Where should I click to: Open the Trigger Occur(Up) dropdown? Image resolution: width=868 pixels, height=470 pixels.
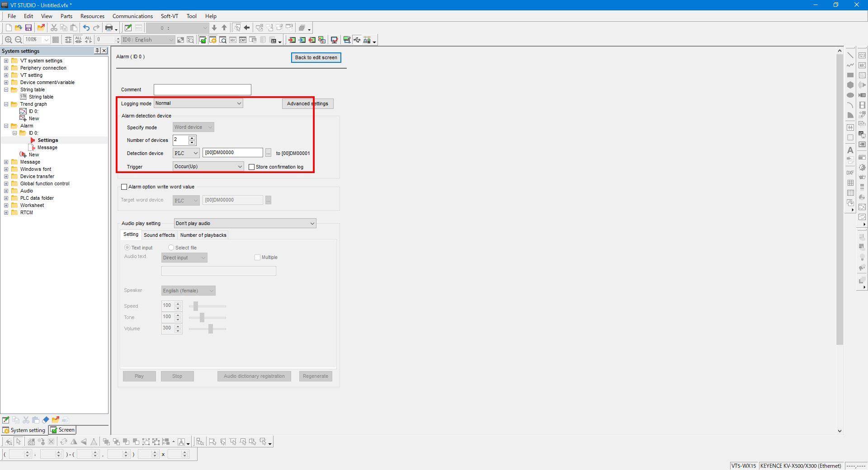coord(208,167)
